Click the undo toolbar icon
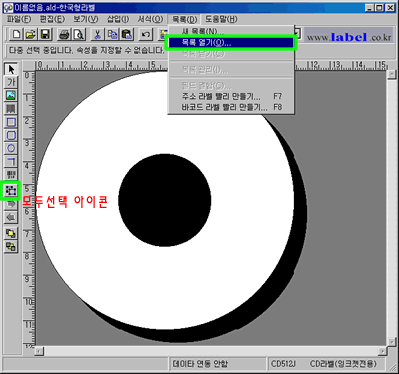Image resolution: width=399 pixels, height=374 pixels. point(146,34)
